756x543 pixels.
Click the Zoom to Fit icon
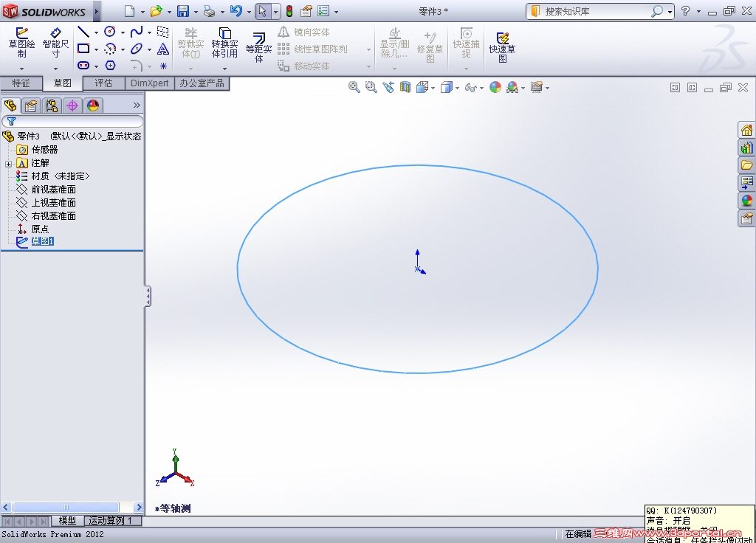[x=354, y=87]
